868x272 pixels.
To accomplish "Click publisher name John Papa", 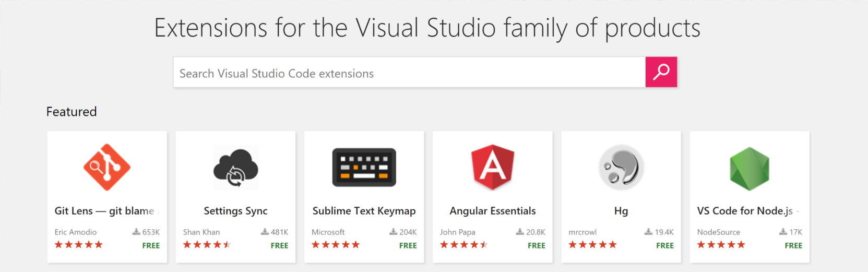I will click(x=458, y=232).
